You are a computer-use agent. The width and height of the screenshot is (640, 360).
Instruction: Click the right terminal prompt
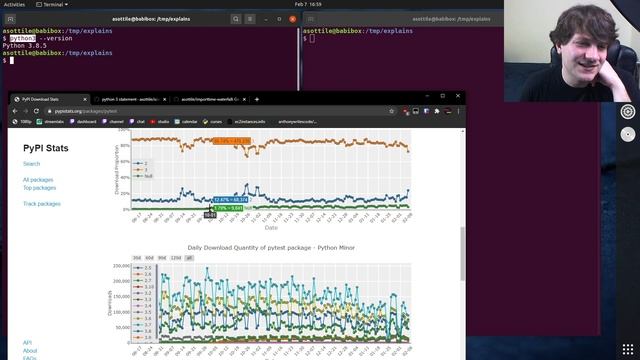pos(312,38)
